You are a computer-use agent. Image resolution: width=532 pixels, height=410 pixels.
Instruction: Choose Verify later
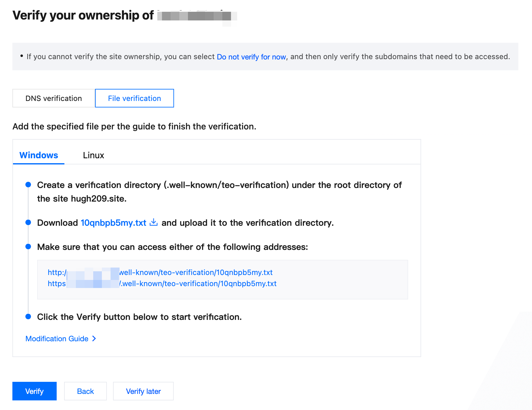pyautogui.click(x=143, y=391)
